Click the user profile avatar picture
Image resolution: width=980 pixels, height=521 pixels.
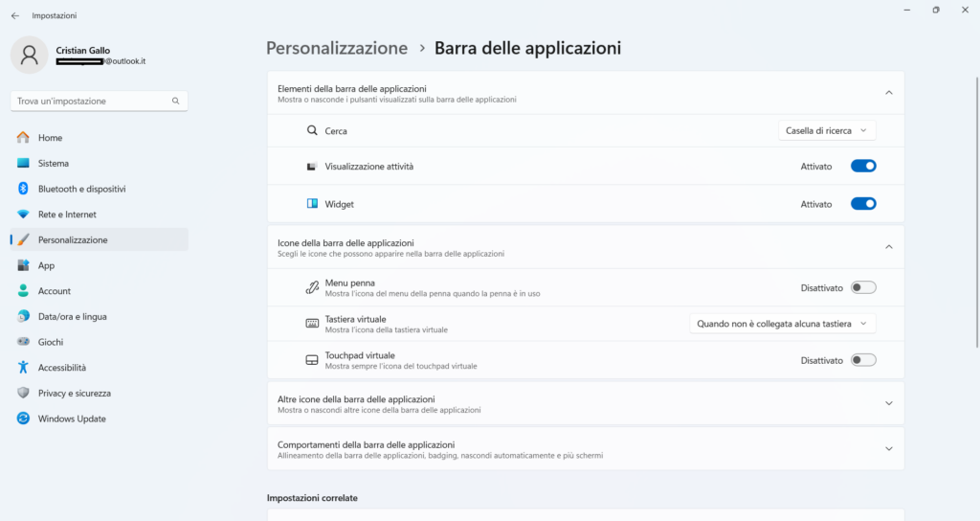click(x=29, y=55)
